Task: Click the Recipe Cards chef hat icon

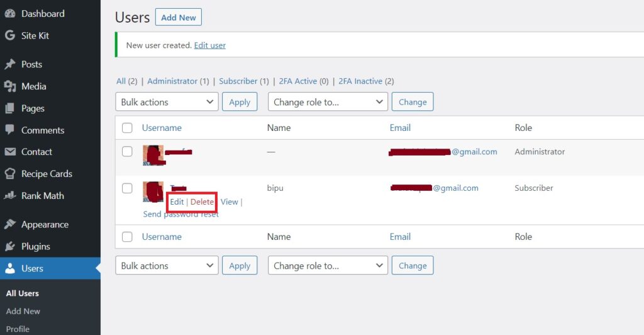Action: (x=10, y=173)
